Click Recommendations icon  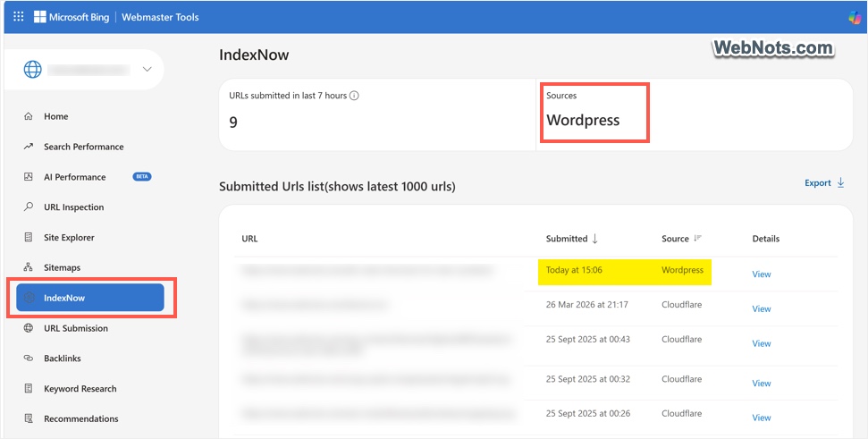point(29,418)
